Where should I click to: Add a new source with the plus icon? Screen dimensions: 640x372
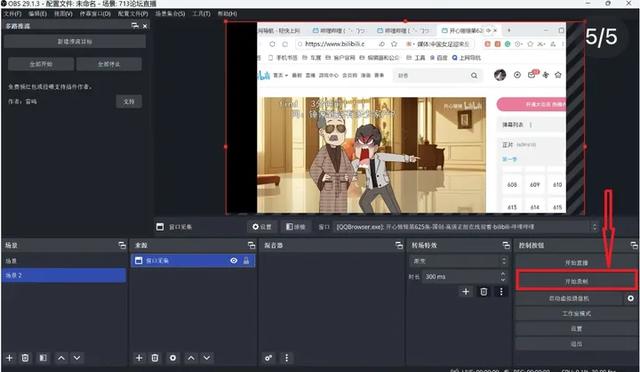(139, 358)
